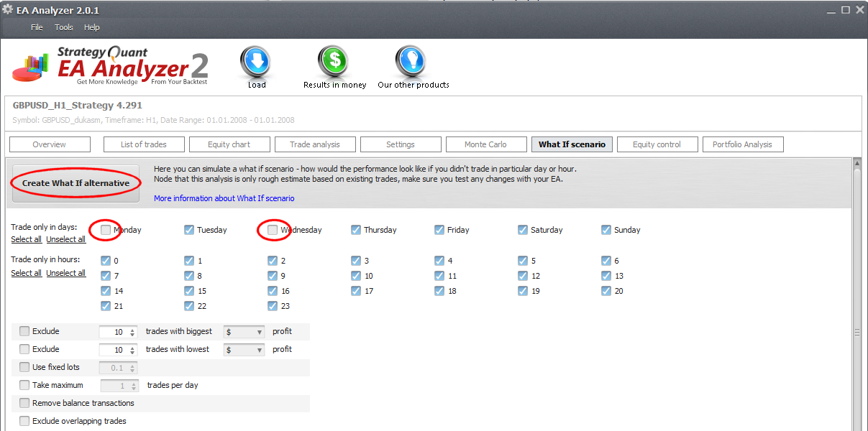Uncheck hour 21 checkbox
This screenshot has height=431, width=868.
coord(106,306)
